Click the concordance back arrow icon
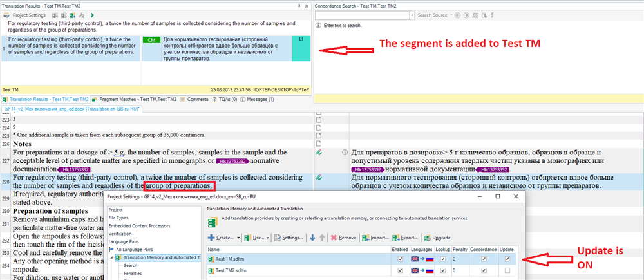644x280 pixels. tap(457, 15)
